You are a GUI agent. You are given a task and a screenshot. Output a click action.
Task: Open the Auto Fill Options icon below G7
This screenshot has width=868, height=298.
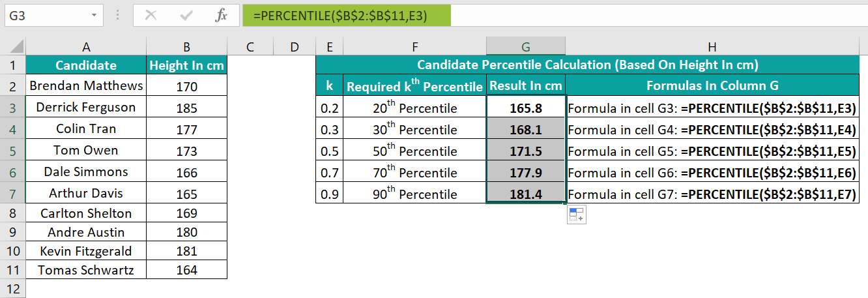pos(577,215)
